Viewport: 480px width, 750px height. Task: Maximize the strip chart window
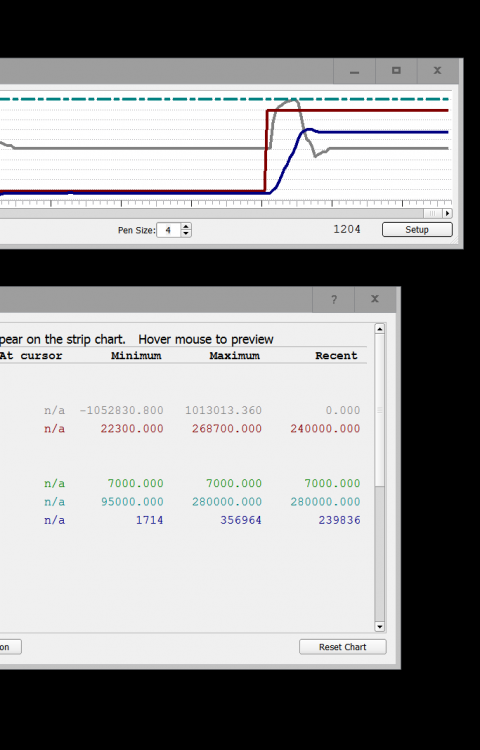point(396,71)
